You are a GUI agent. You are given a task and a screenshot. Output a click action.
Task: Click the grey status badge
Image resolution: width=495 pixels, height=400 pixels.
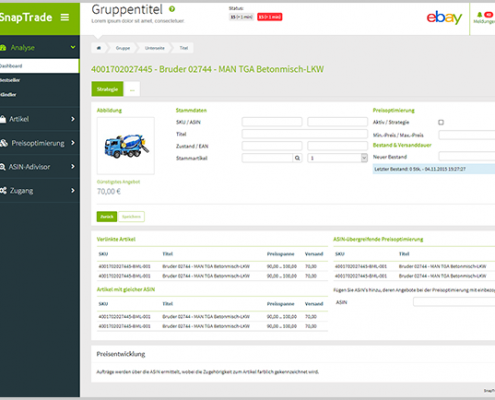click(x=241, y=17)
